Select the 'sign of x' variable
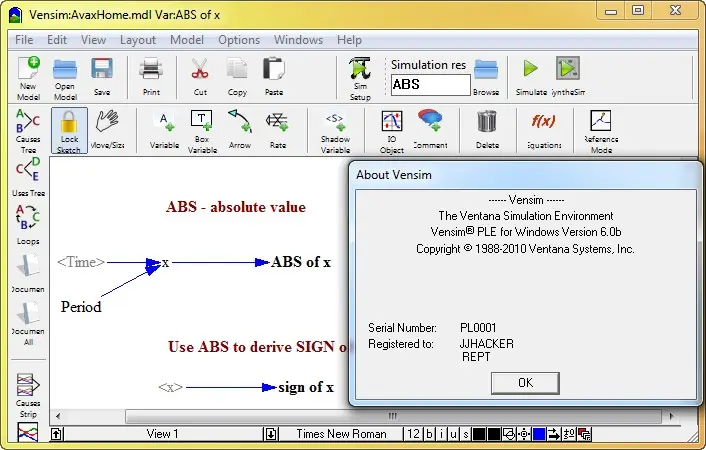 pos(306,387)
